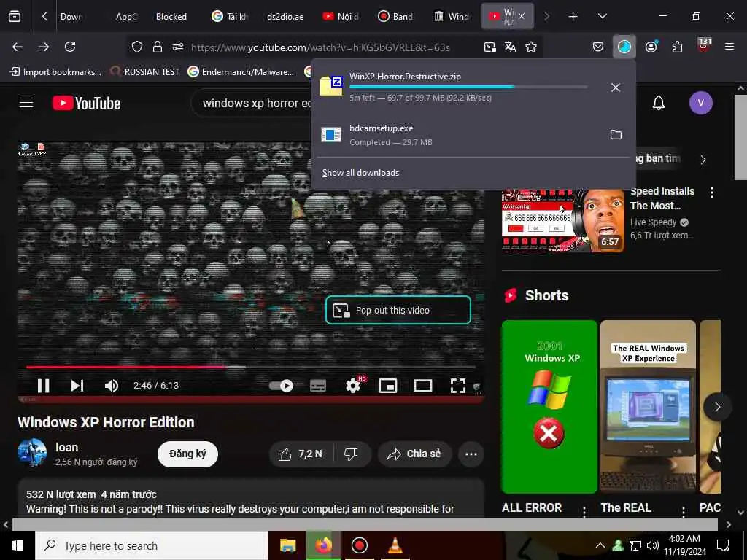This screenshot has width=747, height=560.
Task: Open tracking protection shield icon
Action: 137,47
